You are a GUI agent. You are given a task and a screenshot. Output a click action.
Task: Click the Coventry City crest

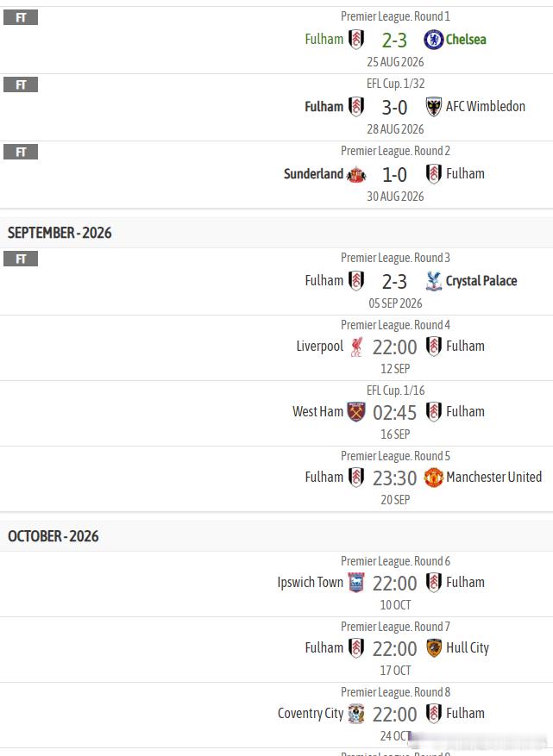[x=356, y=714]
